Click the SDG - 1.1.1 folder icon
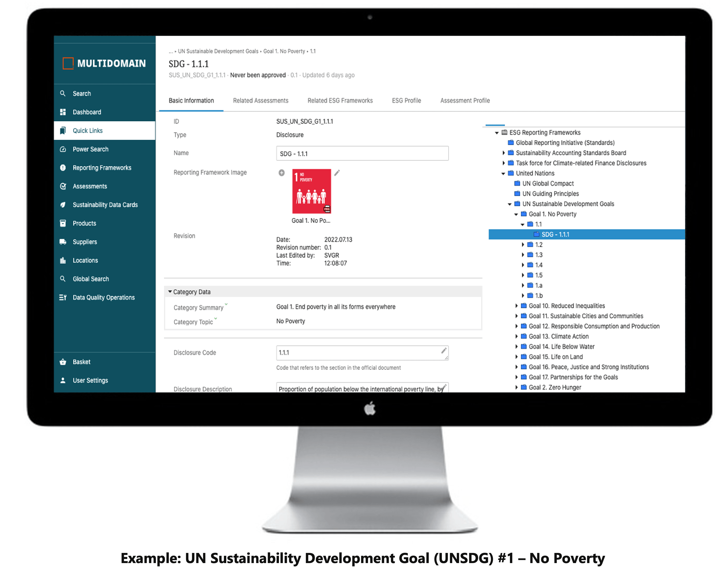This screenshot has height=575, width=728. [x=536, y=234]
